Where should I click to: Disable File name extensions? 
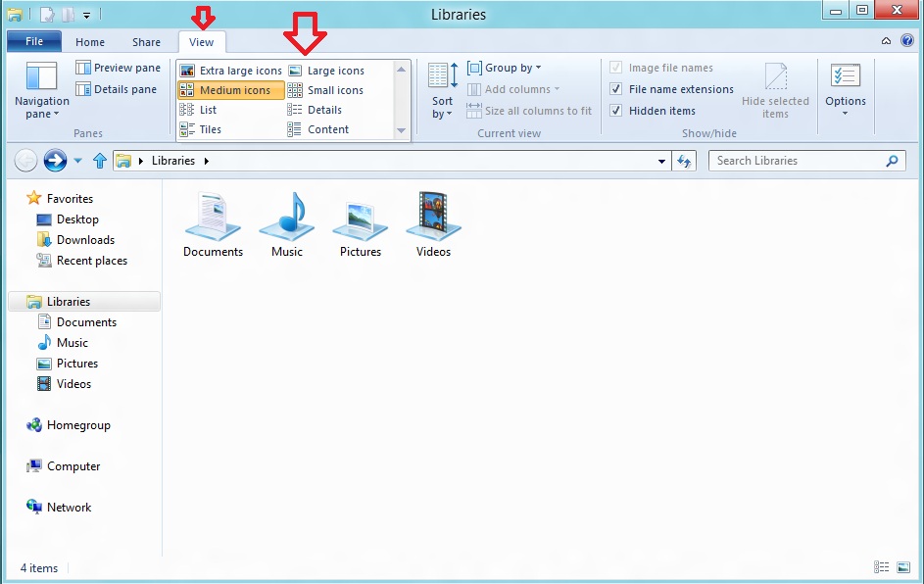coord(615,88)
